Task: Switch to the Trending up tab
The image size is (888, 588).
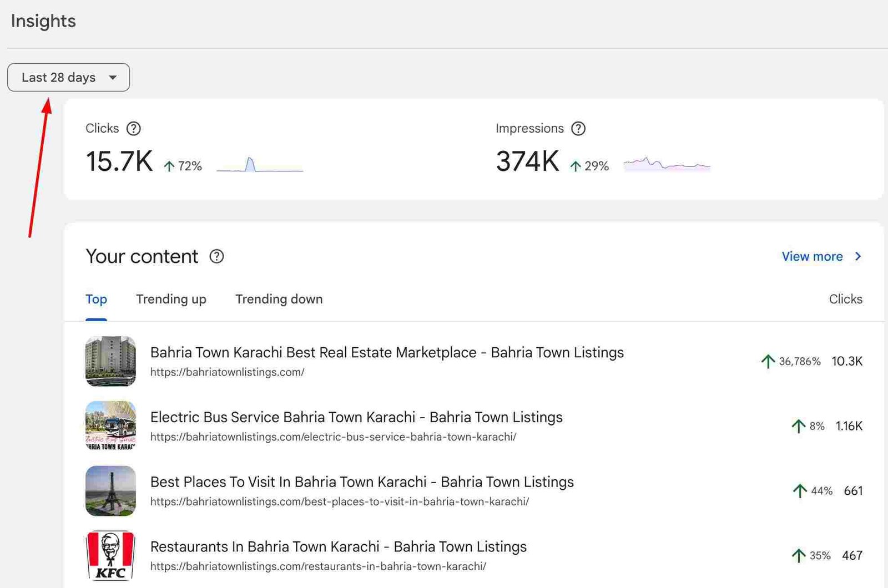Action: (171, 299)
